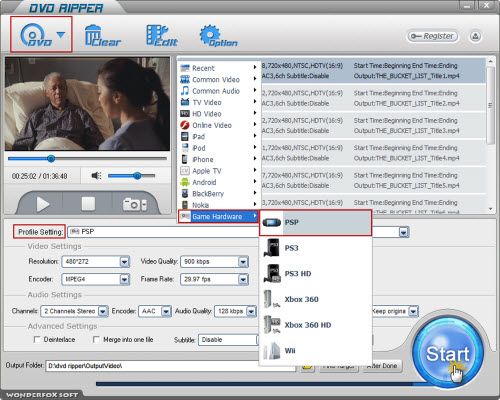
Task: Open the Recent menu item
Action: pos(218,68)
